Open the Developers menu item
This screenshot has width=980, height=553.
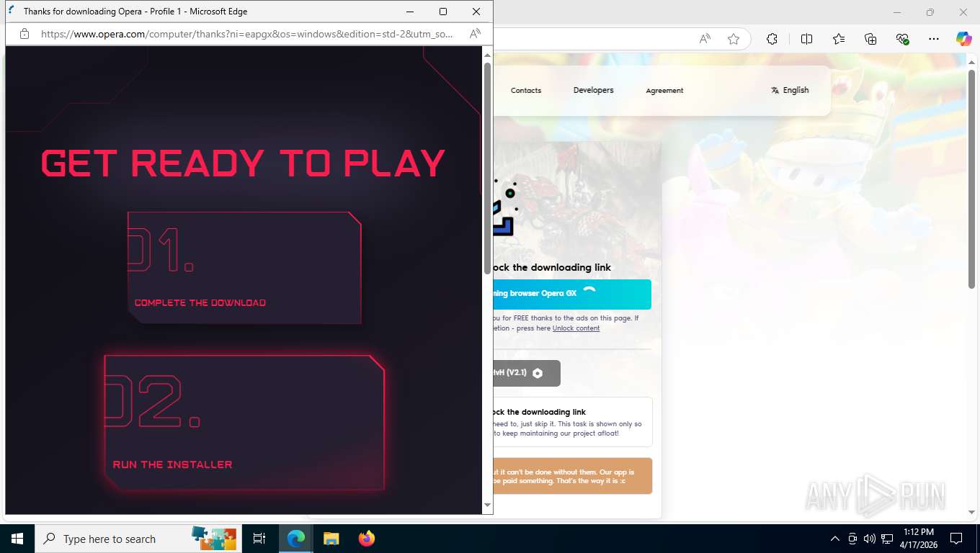[594, 91]
